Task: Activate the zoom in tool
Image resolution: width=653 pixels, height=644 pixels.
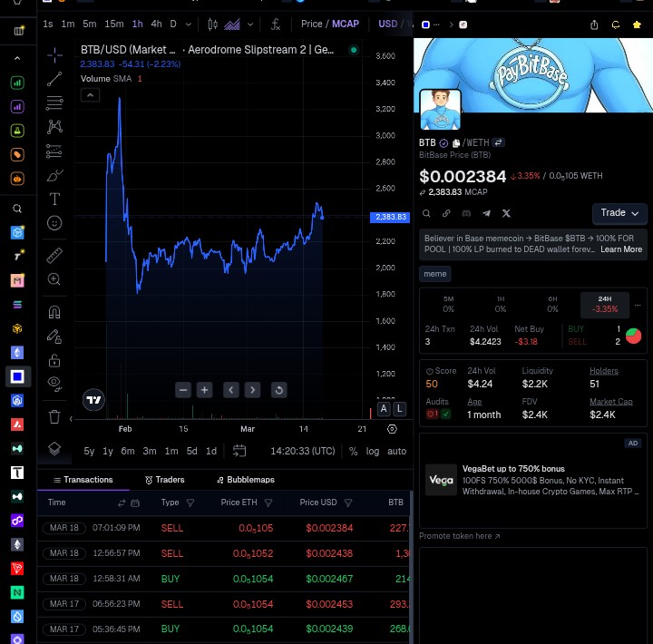Action: coord(54,279)
